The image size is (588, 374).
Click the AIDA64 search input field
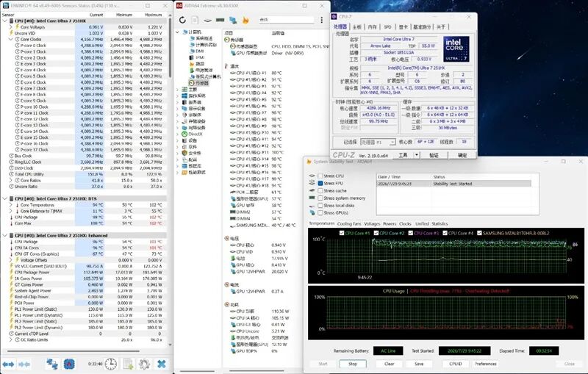pos(286,20)
